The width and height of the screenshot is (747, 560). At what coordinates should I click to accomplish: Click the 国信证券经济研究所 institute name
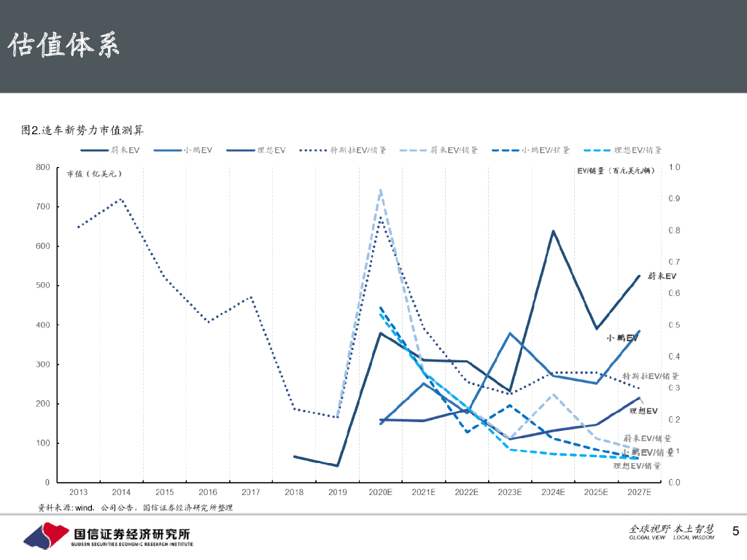point(132,534)
